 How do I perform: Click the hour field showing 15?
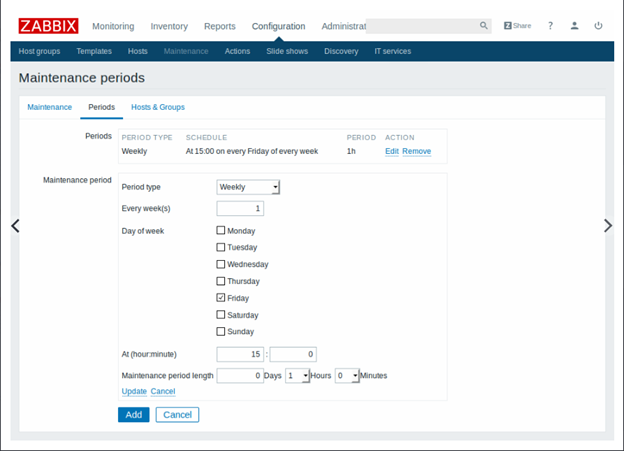click(240, 354)
